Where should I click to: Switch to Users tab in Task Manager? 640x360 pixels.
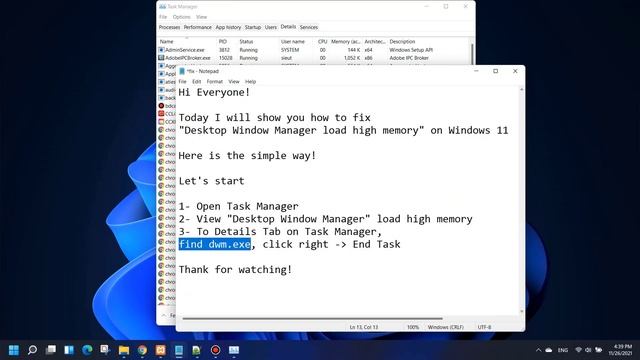[271, 27]
